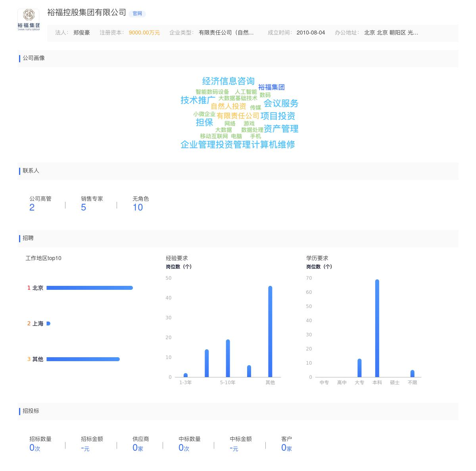Select 会议服务 tag in company portrait
This screenshot has height=471, width=476.
coord(281,104)
